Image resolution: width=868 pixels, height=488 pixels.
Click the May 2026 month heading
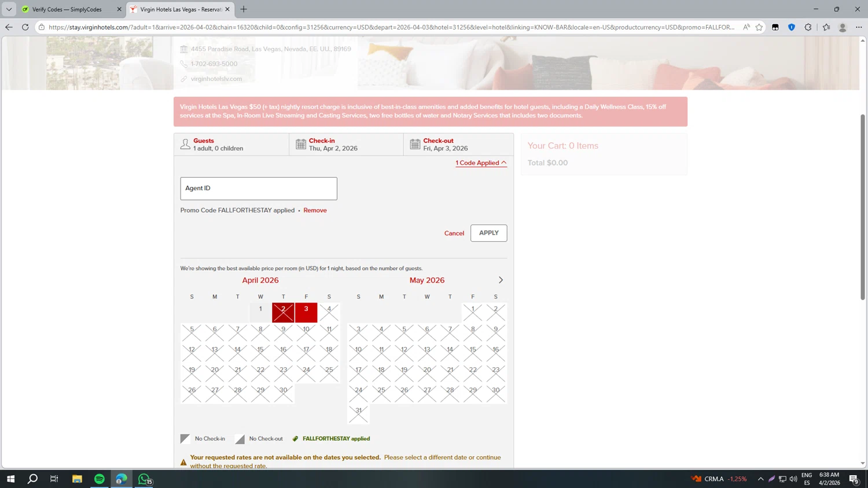coord(427,280)
